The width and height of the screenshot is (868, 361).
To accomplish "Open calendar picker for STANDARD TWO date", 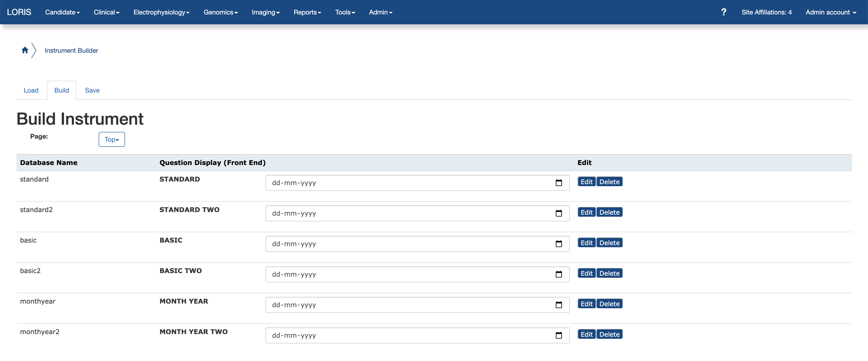I will tap(559, 213).
